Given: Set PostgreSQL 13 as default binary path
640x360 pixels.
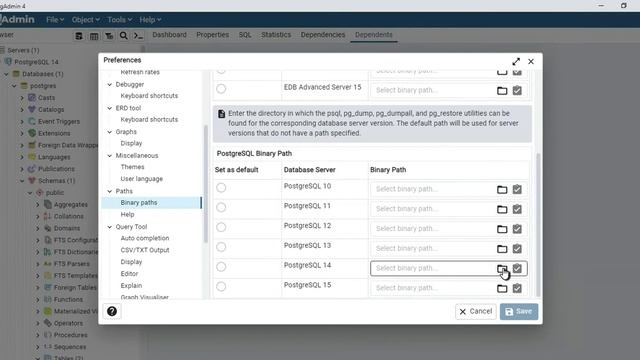Looking at the screenshot, I should (221, 247).
